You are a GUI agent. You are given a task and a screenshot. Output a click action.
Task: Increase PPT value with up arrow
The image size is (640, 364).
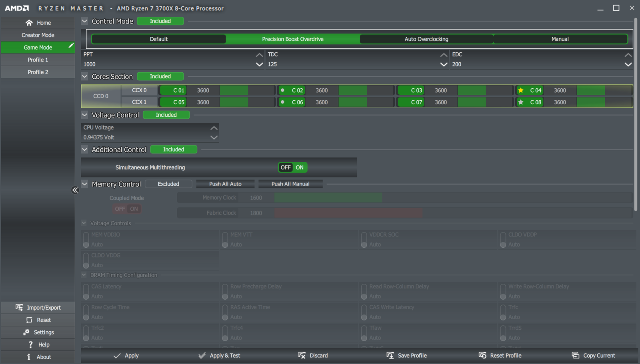tap(259, 55)
